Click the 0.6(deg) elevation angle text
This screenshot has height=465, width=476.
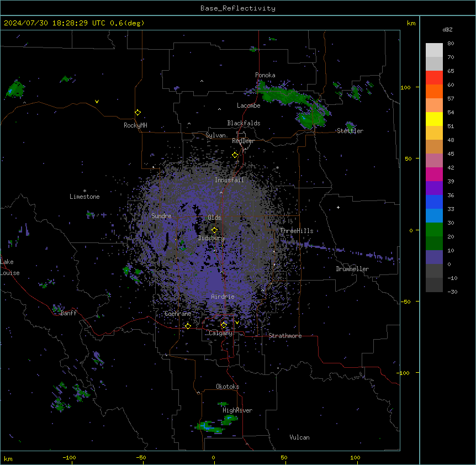click(127, 23)
